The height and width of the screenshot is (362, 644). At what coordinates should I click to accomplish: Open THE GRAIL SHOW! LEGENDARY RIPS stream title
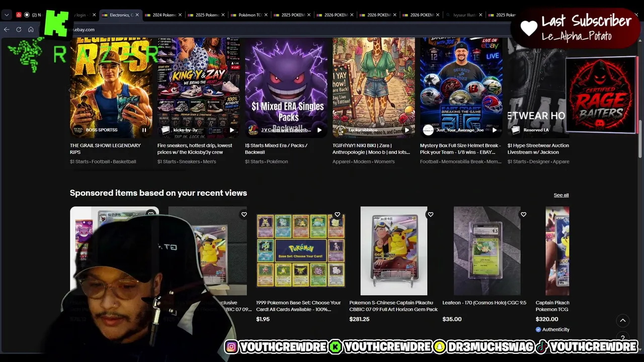point(105,149)
